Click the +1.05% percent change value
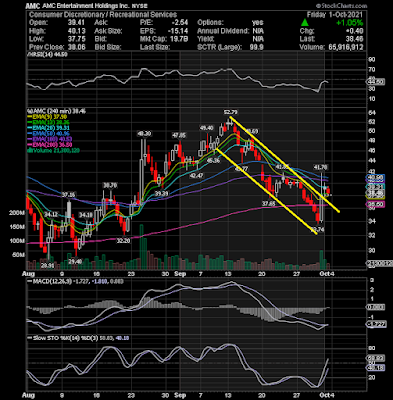The image size is (393, 400). (349, 23)
